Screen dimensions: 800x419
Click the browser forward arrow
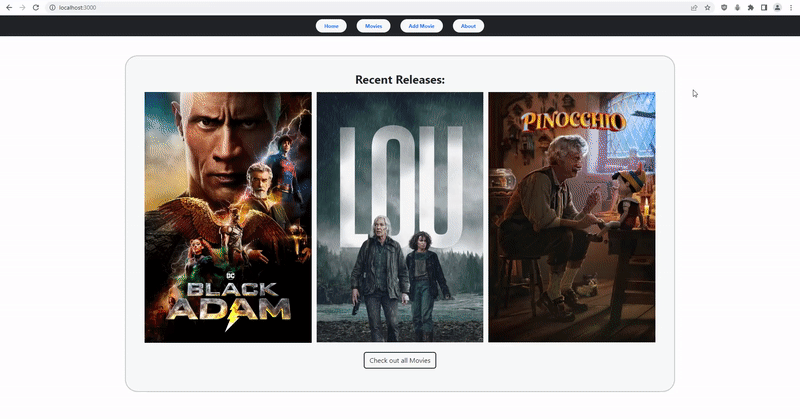(x=22, y=8)
